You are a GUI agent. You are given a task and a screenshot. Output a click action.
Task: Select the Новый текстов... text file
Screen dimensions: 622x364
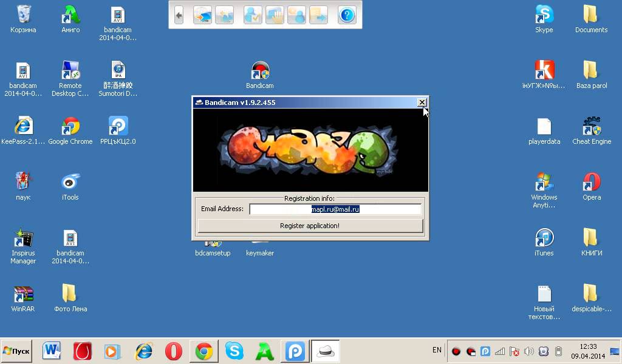coord(544,302)
